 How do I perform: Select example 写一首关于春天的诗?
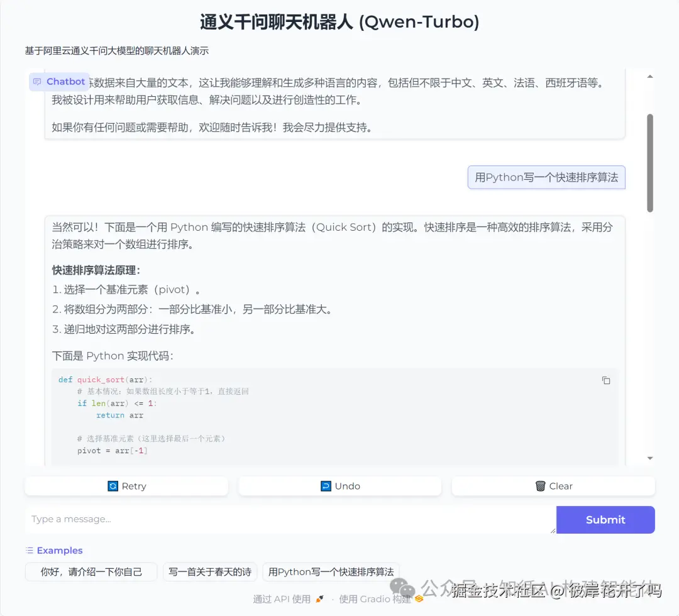(x=210, y=572)
